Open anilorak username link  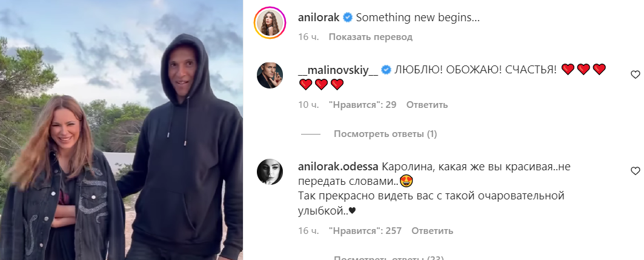(x=319, y=18)
